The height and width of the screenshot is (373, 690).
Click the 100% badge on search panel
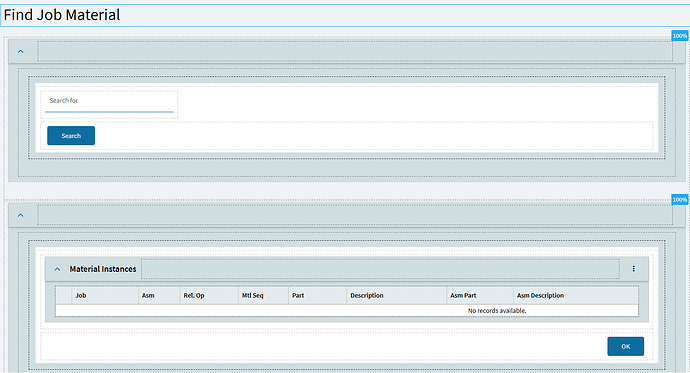pos(680,36)
